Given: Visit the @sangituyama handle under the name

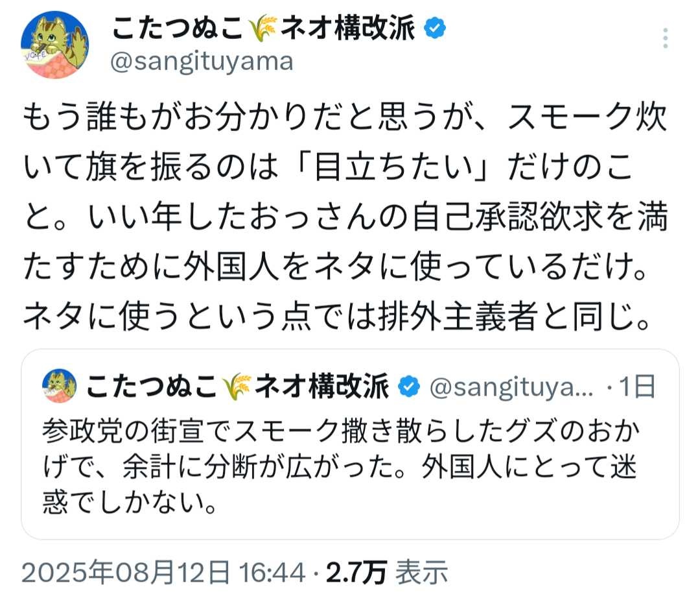Looking at the screenshot, I should 202,62.
